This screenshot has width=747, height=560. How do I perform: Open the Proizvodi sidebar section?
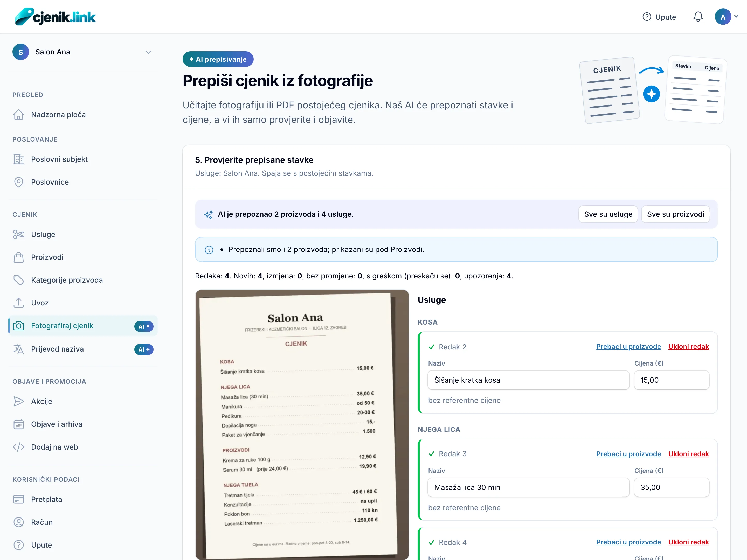pyautogui.click(x=83, y=257)
